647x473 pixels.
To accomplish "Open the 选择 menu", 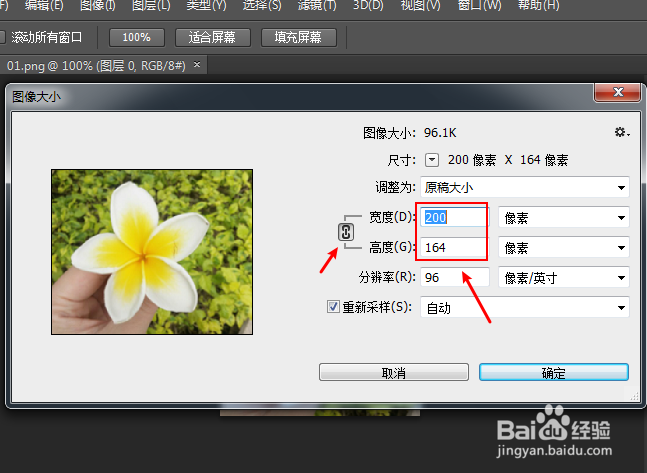I will point(262,5).
